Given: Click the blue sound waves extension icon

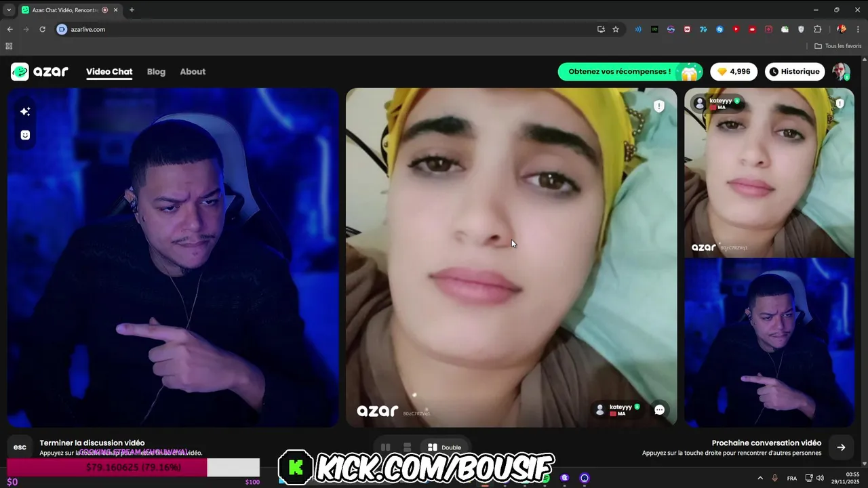Looking at the screenshot, I should point(638,29).
